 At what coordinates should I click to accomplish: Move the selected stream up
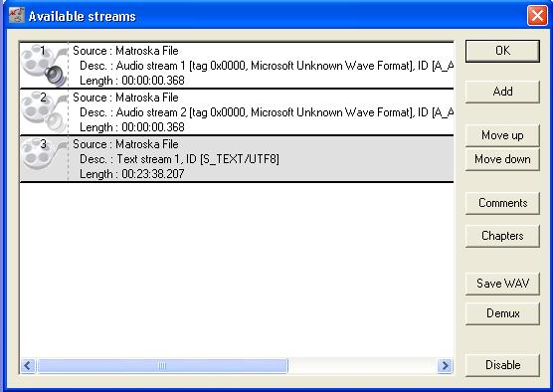tap(502, 135)
